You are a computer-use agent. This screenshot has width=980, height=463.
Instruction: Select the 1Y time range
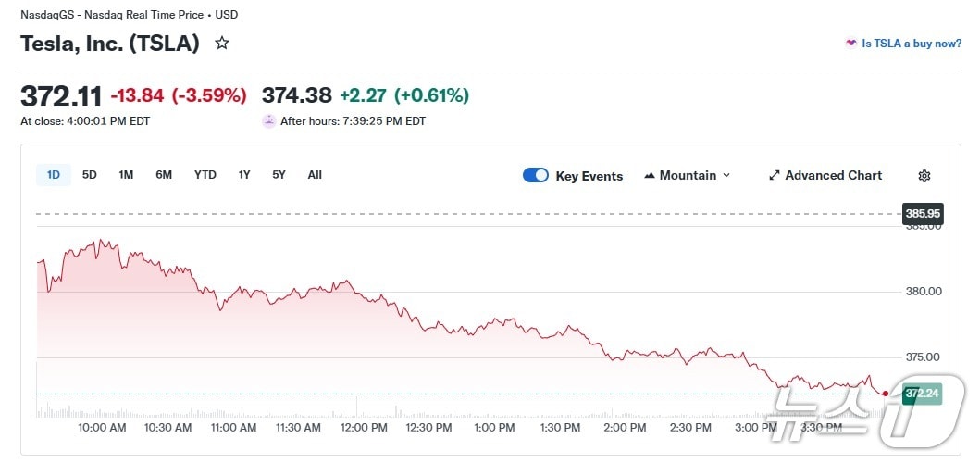pyautogui.click(x=244, y=175)
